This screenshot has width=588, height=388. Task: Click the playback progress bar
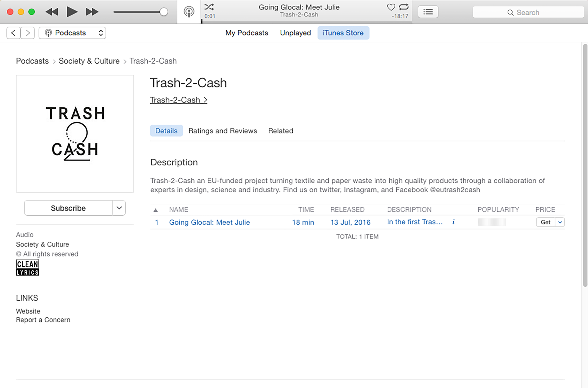click(306, 22)
